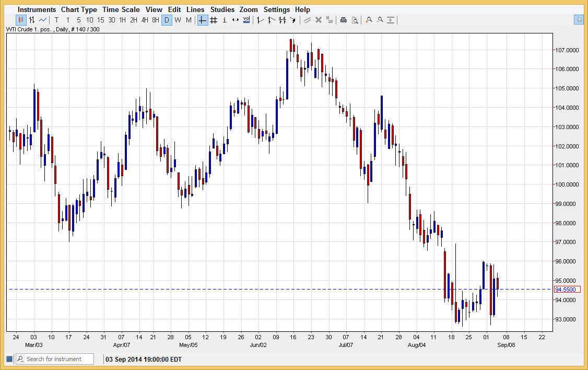Open the Instruments menu
The width and height of the screenshot is (588, 370).
pos(37,9)
